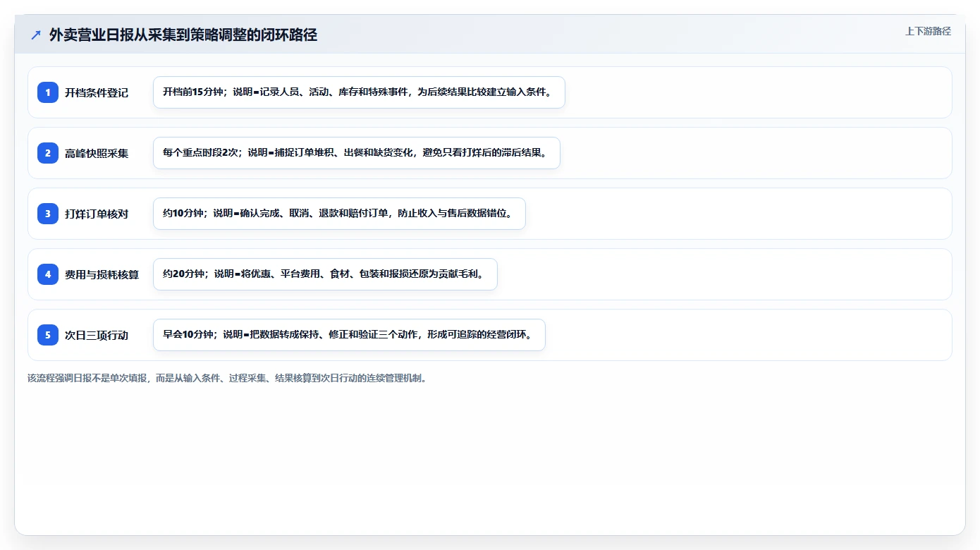Click the 上下游路径 label at top right

(x=928, y=31)
